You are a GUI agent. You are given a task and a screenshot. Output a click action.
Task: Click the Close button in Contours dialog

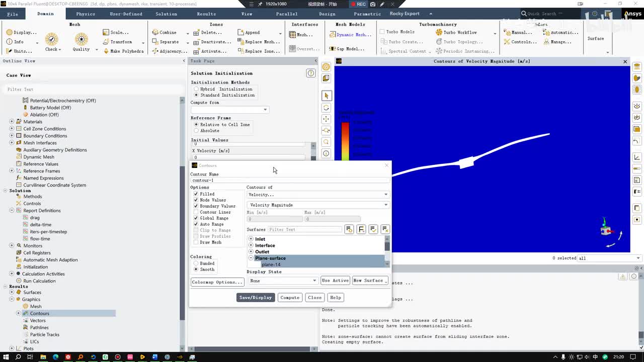[315, 298]
